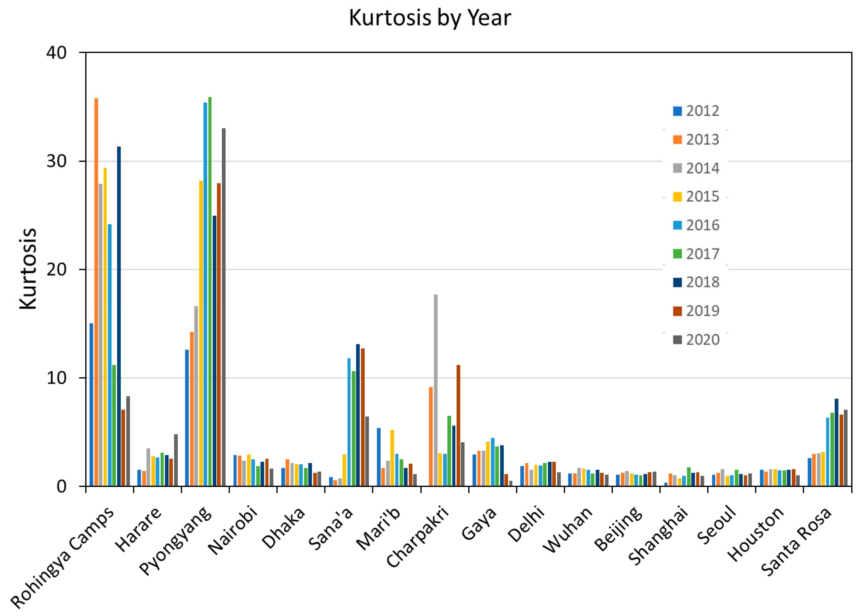Click the dark blue Sana'a bar
This screenshot has width=864, height=616.
point(358,415)
